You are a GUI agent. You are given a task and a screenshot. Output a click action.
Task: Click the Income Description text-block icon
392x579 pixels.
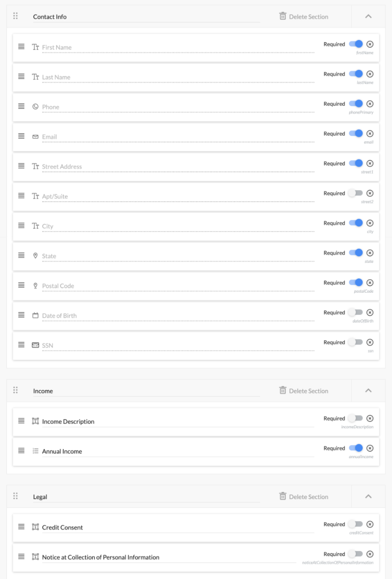(35, 421)
